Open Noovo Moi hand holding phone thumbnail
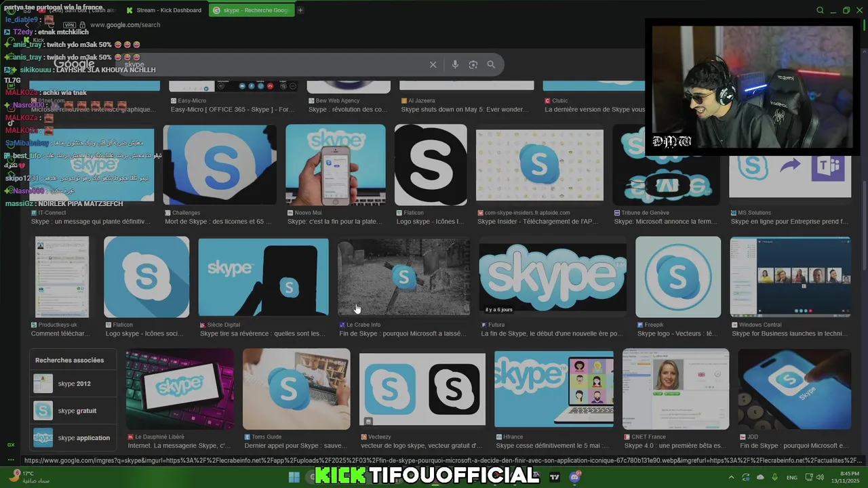Image resolution: width=868 pixels, height=488 pixels. (335, 165)
